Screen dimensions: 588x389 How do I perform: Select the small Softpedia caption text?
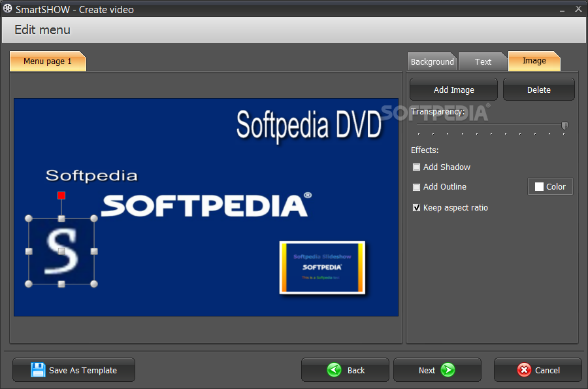tap(91, 176)
